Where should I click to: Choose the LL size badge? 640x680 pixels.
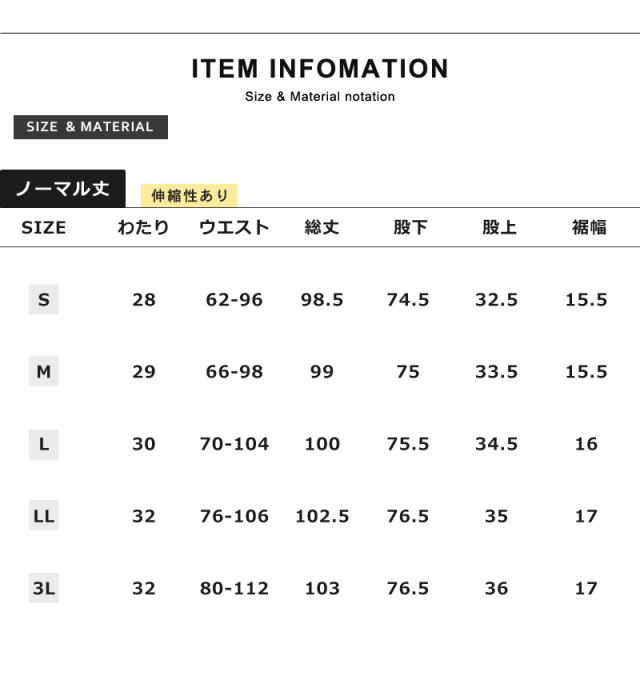pyautogui.click(x=44, y=516)
